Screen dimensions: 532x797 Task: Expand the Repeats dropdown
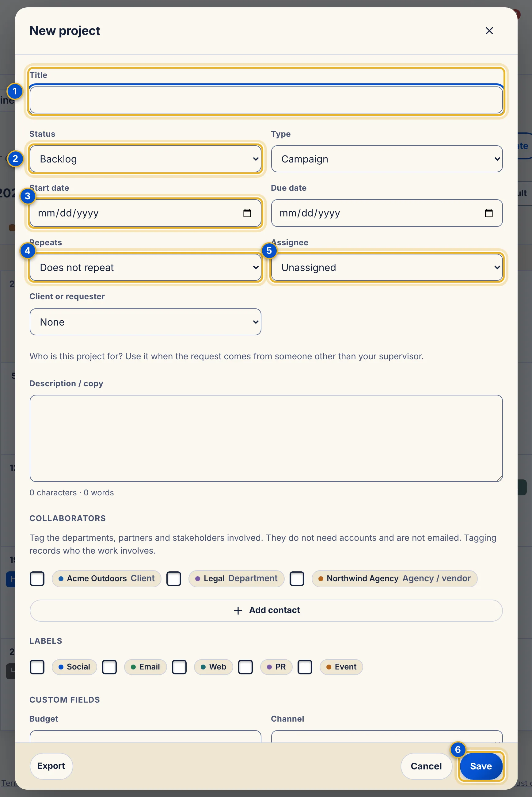click(x=146, y=267)
